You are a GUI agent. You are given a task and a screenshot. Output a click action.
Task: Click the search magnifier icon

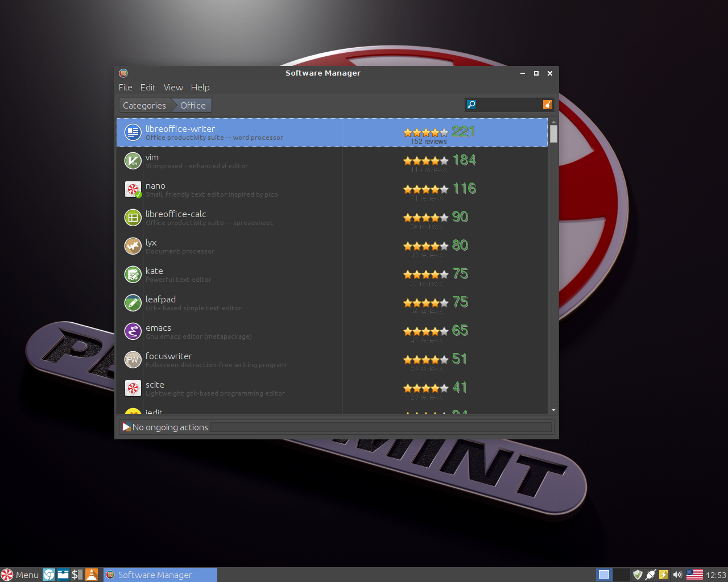pos(471,105)
